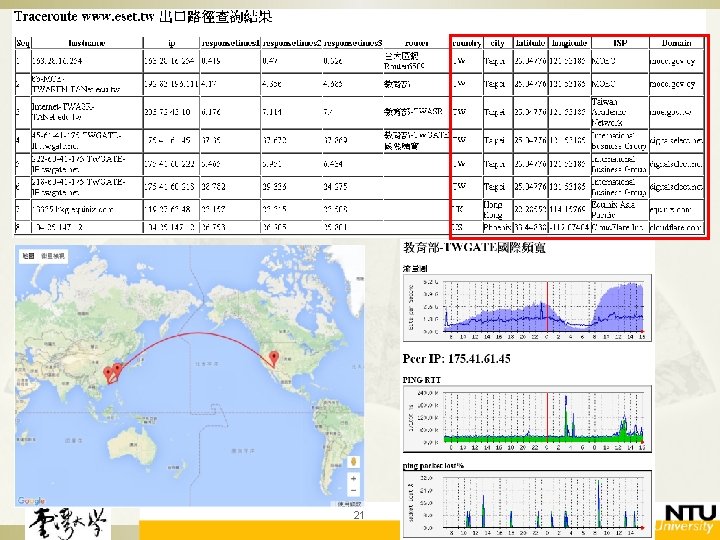
Task: Click the 教育部-TWGATE國際頻寬 heading
Action: pyautogui.click(x=474, y=248)
